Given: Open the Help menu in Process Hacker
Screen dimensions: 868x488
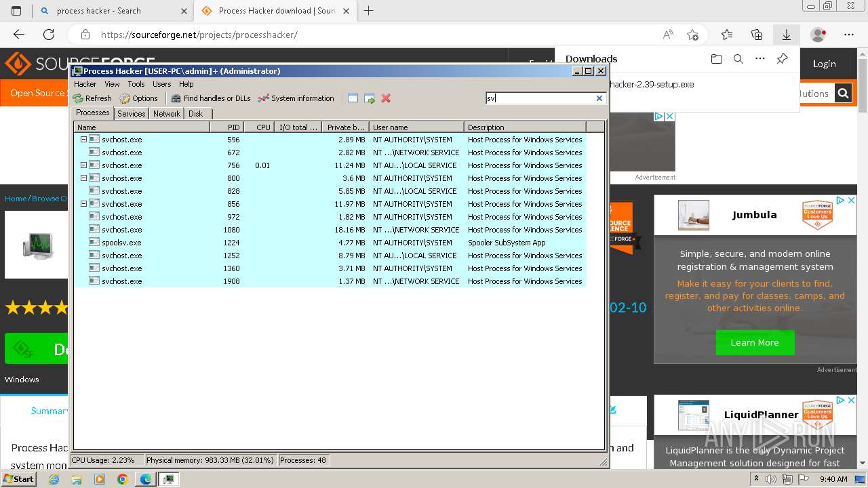Looking at the screenshot, I should point(186,84).
